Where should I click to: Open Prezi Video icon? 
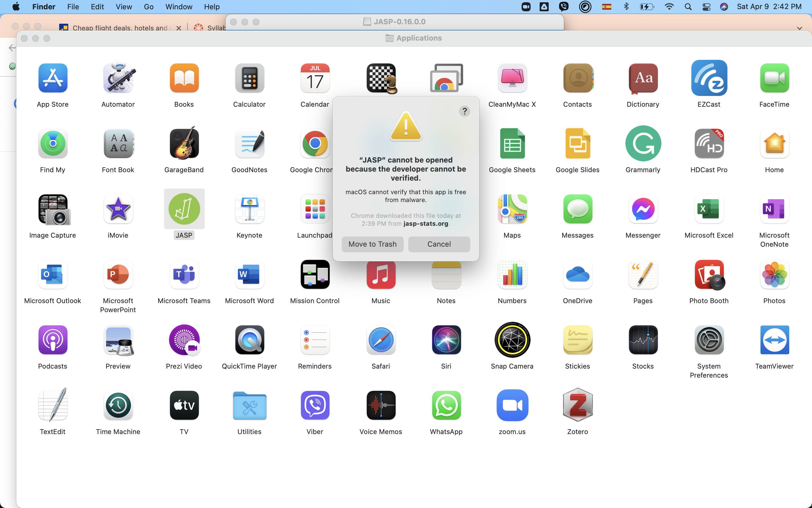pyautogui.click(x=184, y=340)
